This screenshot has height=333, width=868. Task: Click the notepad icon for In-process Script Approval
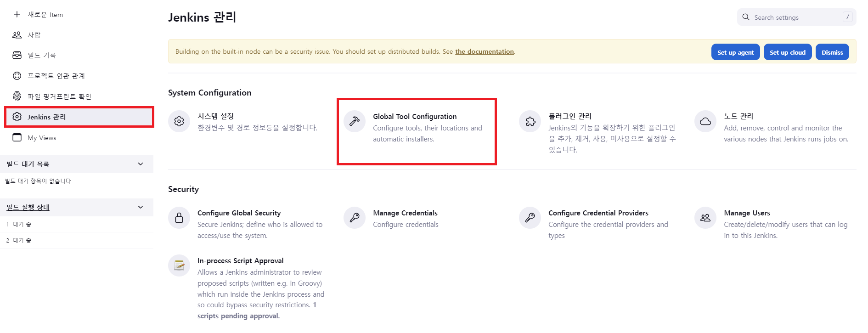point(179,265)
